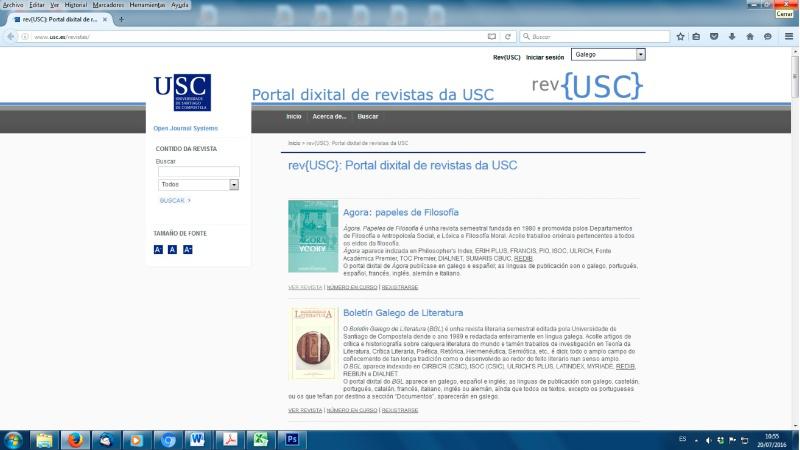Open Photoshop from the Windows taskbar
The width and height of the screenshot is (800, 450).
pos(291,439)
